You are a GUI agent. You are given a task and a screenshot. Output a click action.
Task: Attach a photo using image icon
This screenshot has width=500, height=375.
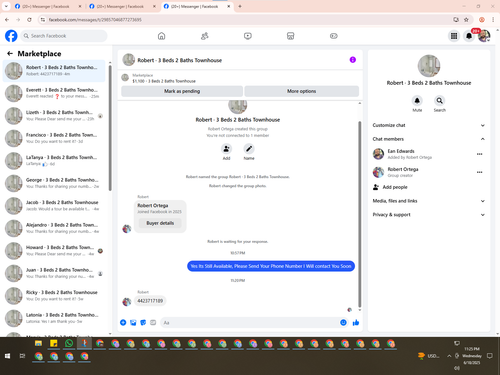coord(133,322)
